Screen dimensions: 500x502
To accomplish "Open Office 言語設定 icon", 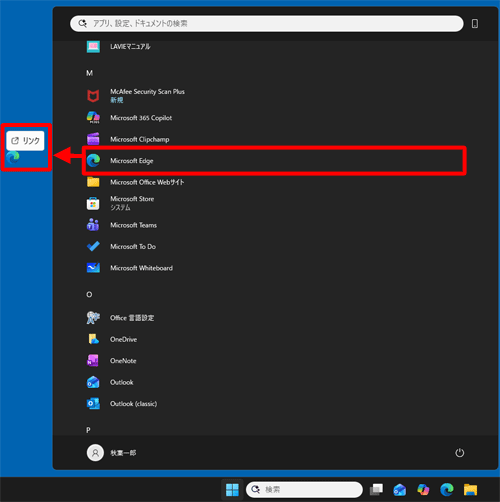I will pos(93,318).
